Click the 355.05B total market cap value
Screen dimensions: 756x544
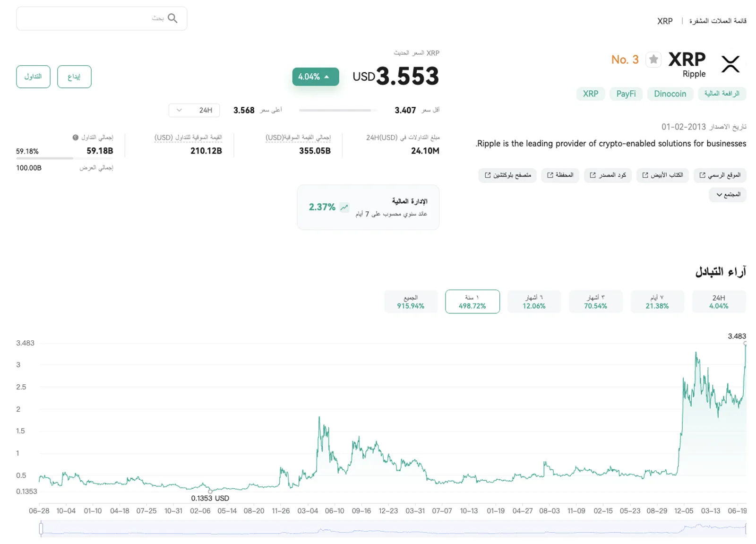(x=315, y=151)
